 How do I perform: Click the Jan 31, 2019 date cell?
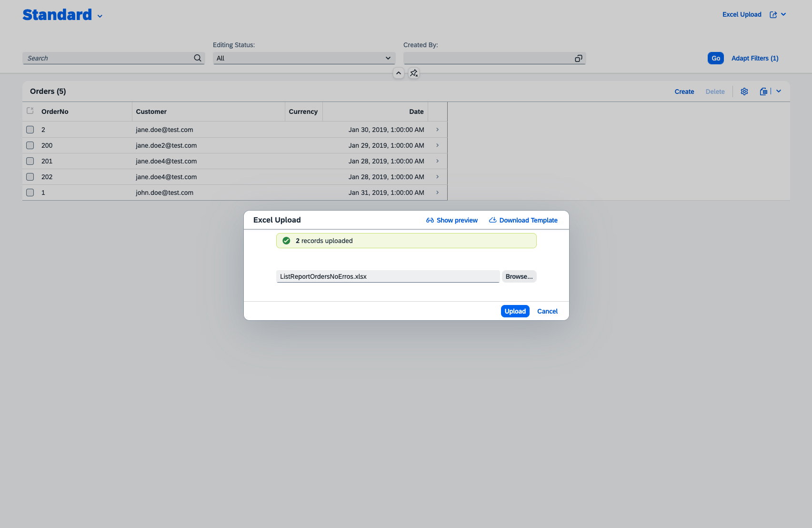tap(386, 193)
